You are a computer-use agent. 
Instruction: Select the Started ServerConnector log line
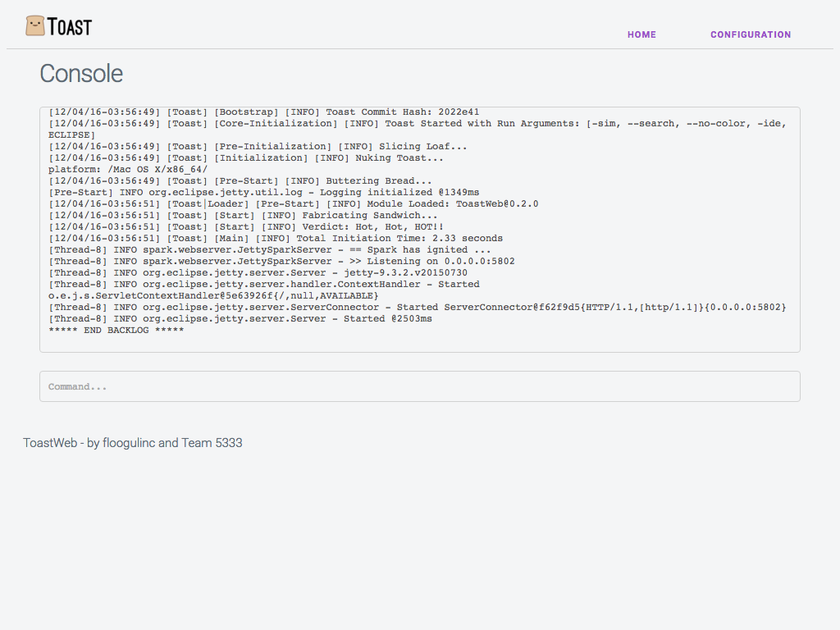click(x=418, y=308)
